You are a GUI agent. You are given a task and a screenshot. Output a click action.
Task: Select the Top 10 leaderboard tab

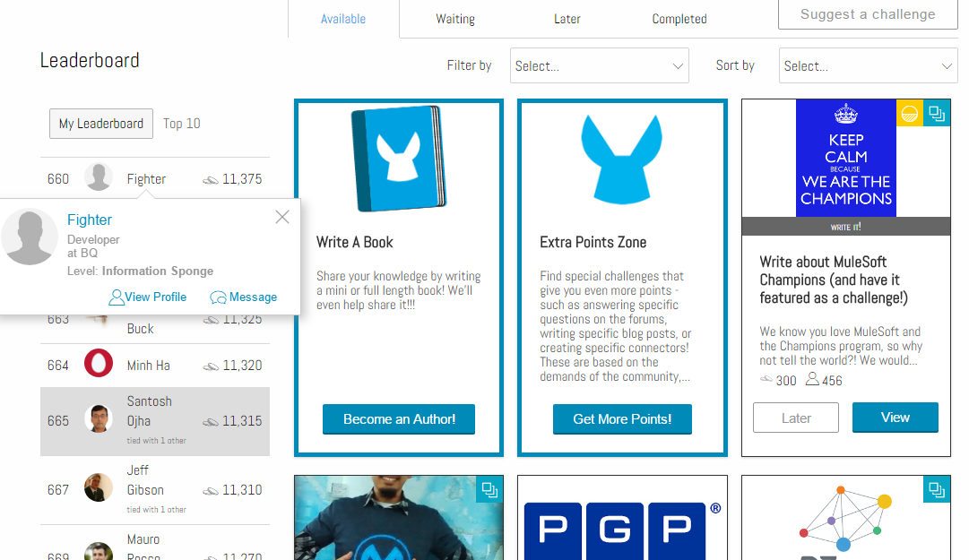click(182, 124)
